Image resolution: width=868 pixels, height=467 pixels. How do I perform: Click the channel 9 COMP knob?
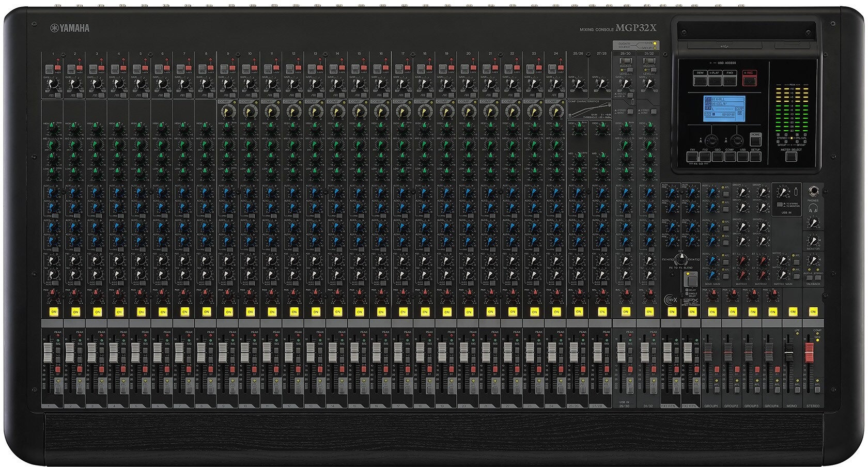[227, 110]
